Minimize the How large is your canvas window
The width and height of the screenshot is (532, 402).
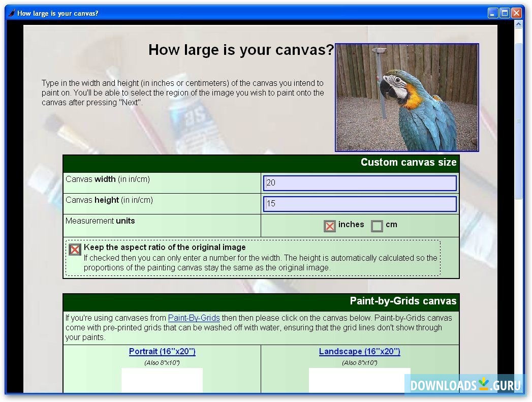[x=493, y=13]
